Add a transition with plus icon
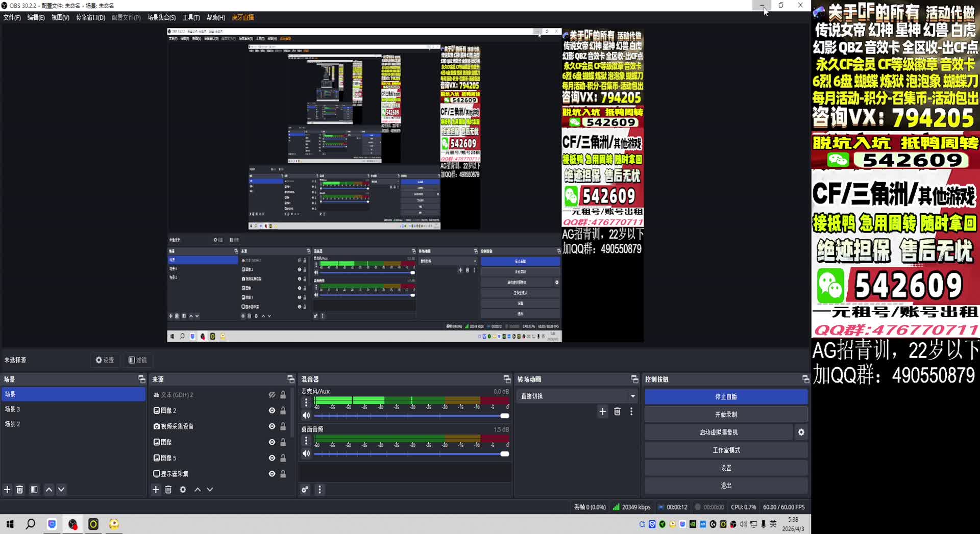This screenshot has height=534, width=980. click(603, 412)
